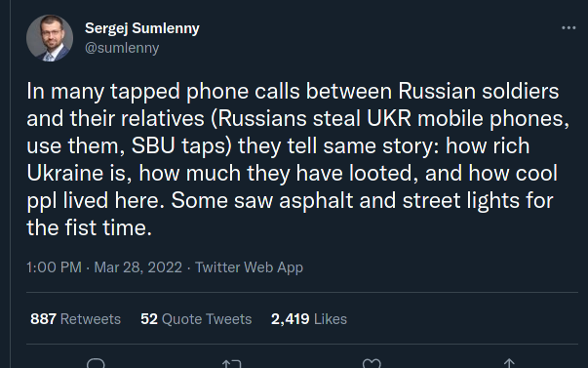The height and width of the screenshot is (368, 588).
Task: Click the word 'SBU' in the tweet text
Action: tap(153, 145)
